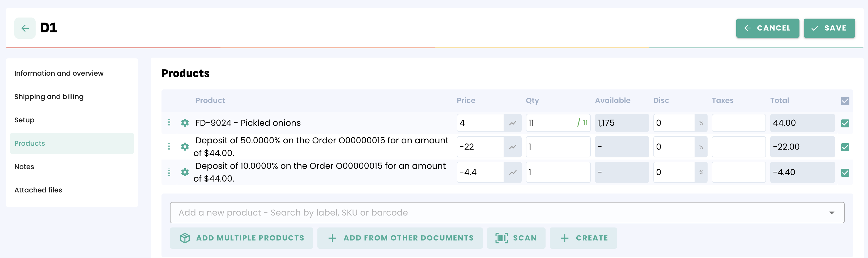Uncheck the Pickled onions row checkbox
The height and width of the screenshot is (258, 868).
pos(845,123)
